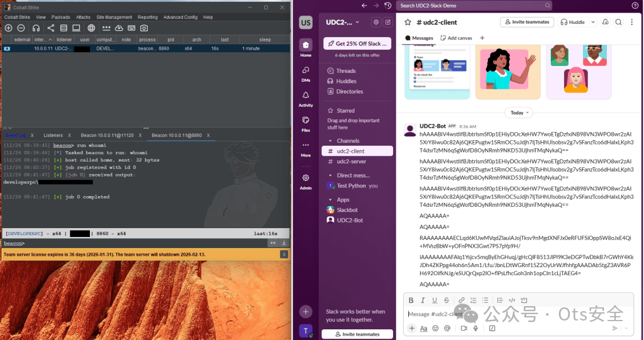Open channel notifications bell icon in the header
Image resolution: width=644 pixels, height=340 pixels.
[606, 22]
